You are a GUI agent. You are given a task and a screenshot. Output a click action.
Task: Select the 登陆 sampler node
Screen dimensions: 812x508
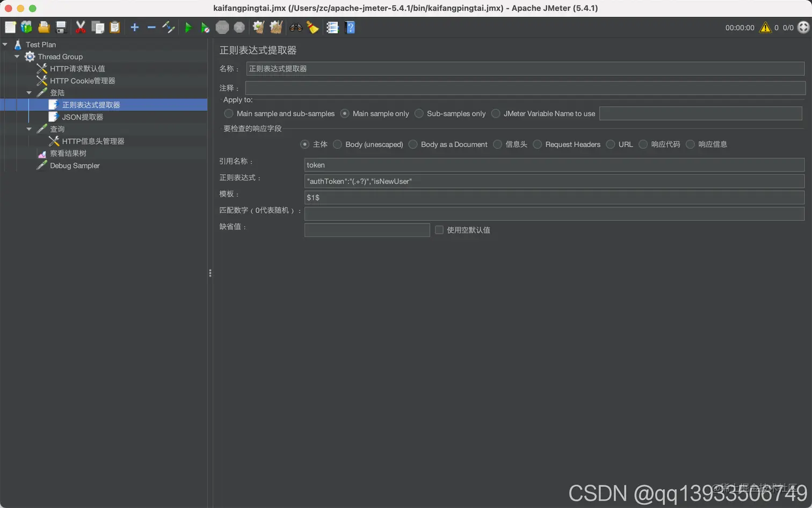57,93
